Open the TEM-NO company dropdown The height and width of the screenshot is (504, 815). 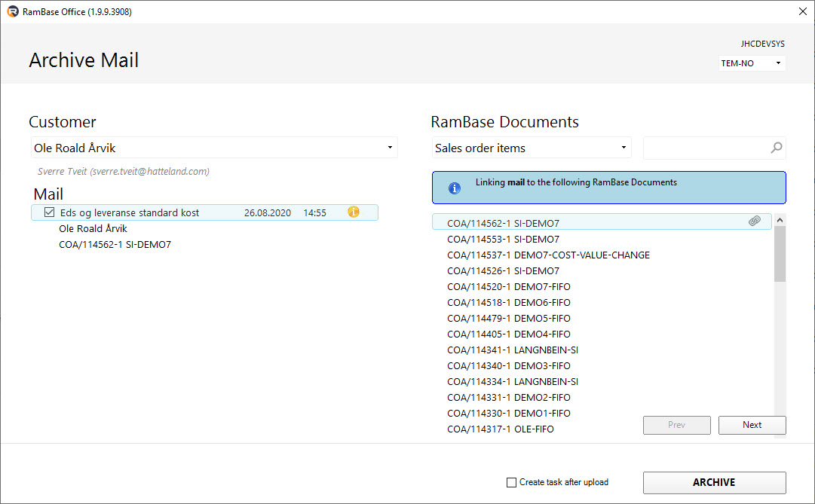click(752, 63)
